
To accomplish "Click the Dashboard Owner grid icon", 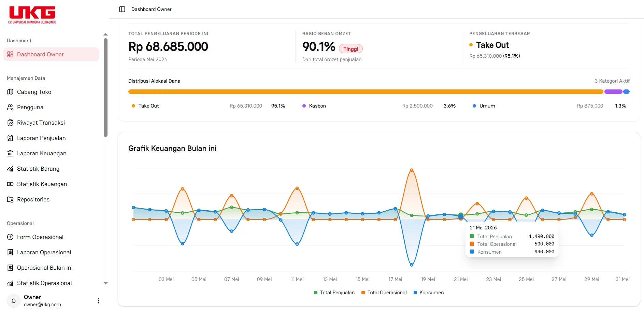I will point(10,54).
